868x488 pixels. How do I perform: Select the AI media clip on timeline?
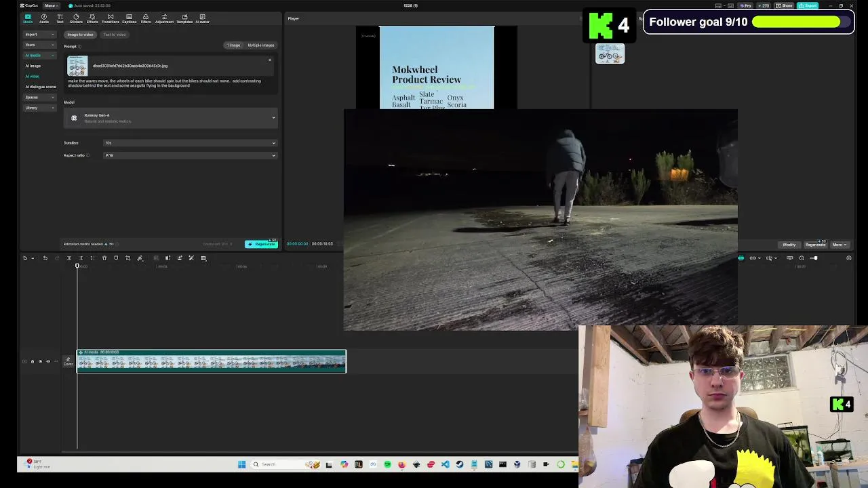point(212,361)
